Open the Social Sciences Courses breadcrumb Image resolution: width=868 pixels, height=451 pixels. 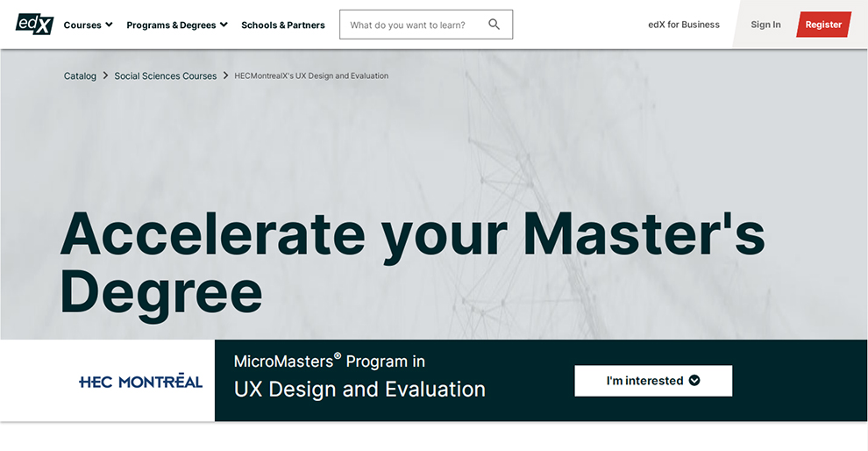tap(166, 76)
